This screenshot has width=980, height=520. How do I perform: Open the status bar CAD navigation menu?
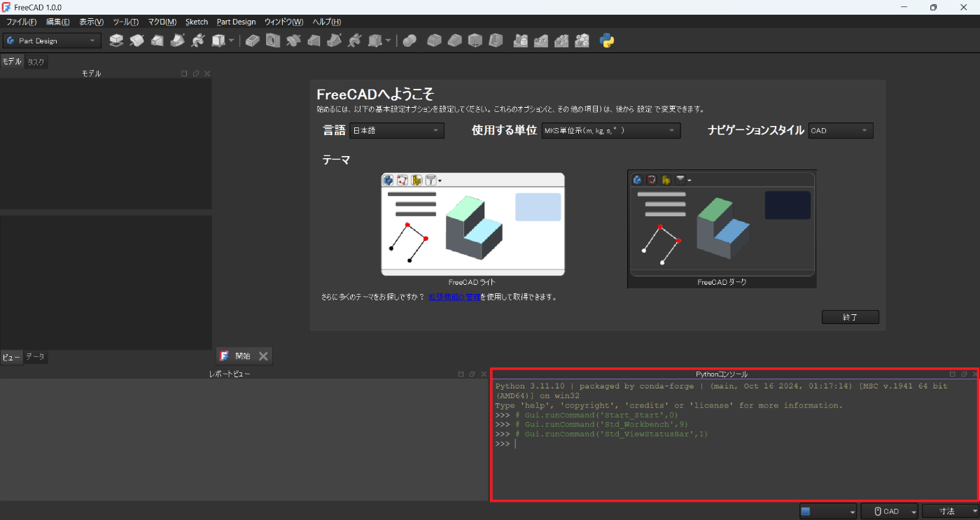pyautogui.click(x=890, y=511)
